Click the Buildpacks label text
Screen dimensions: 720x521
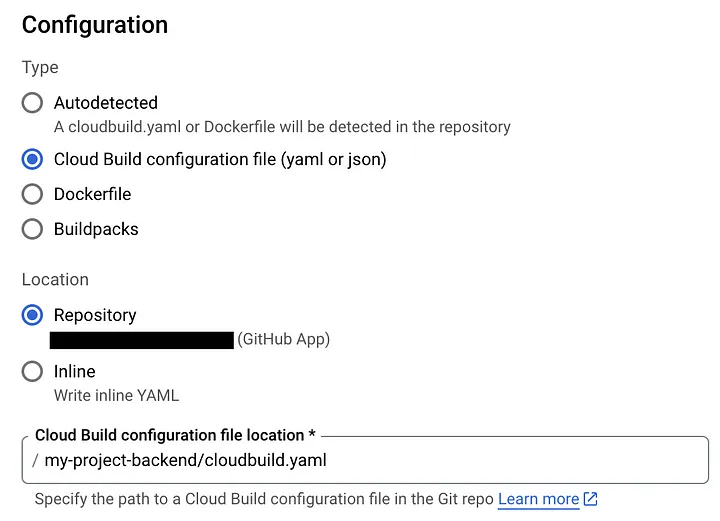96,229
